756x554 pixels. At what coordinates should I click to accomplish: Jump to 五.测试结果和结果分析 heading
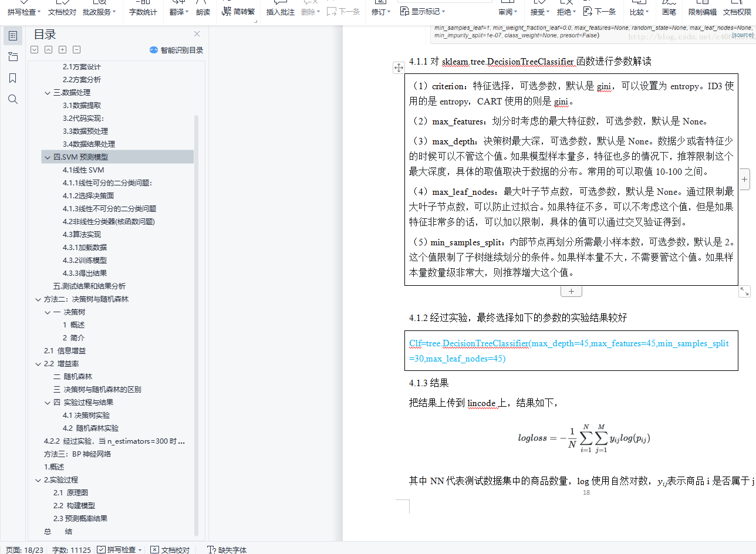tap(90, 286)
